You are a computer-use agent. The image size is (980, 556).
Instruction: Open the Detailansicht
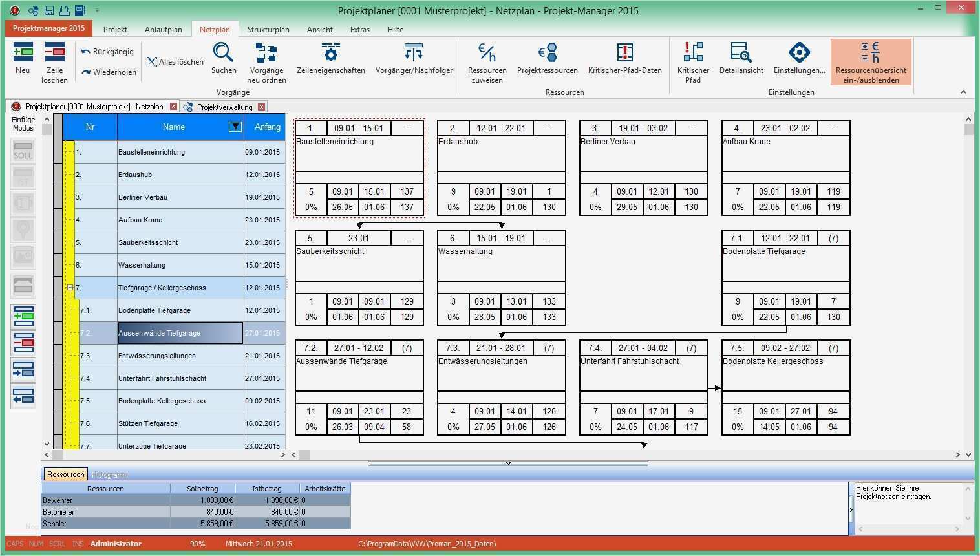[x=741, y=53]
